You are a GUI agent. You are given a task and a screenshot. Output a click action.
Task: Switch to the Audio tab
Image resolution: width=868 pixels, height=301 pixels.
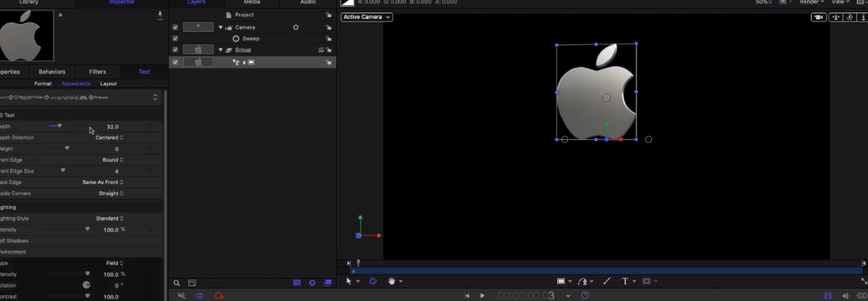(308, 2)
